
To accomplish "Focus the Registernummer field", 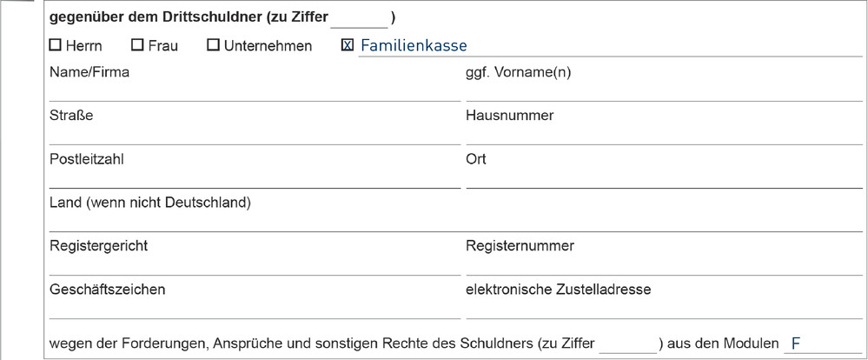I will pyautogui.click(x=665, y=266).
